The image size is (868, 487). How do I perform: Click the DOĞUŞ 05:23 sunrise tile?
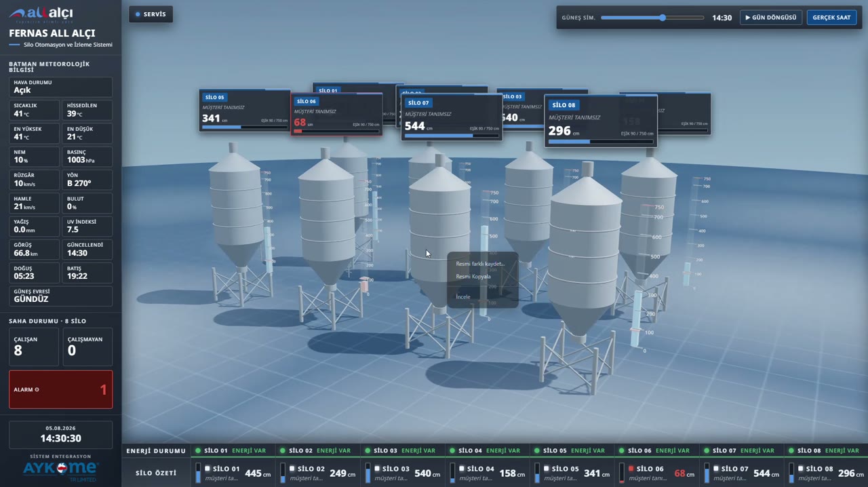tap(34, 273)
